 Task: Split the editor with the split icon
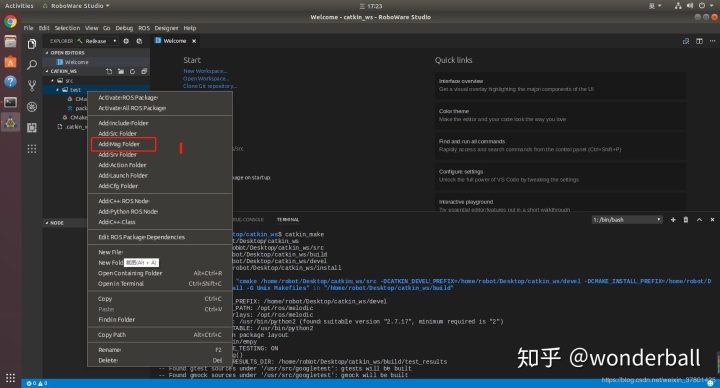coord(699,41)
